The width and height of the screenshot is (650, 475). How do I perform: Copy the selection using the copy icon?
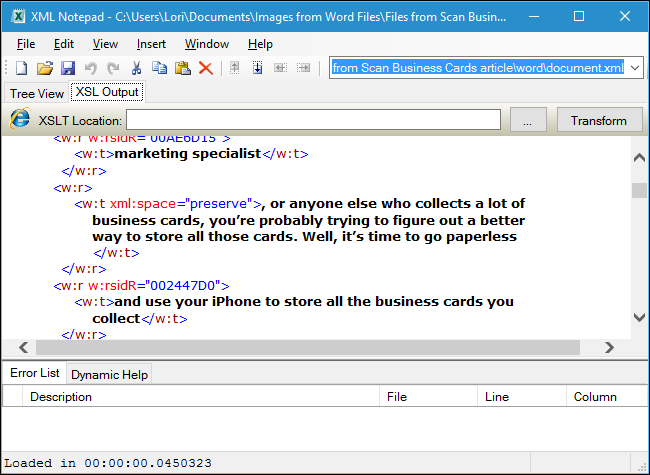click(159, 68)
